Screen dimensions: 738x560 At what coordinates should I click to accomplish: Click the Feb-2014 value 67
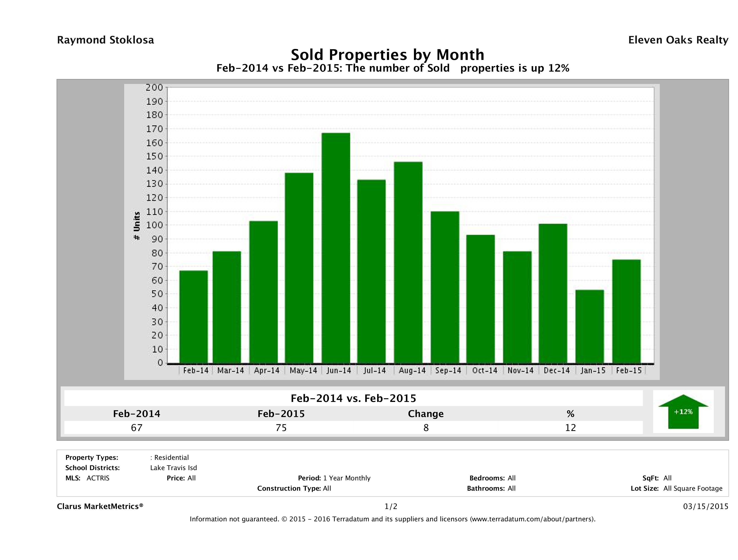137,428
